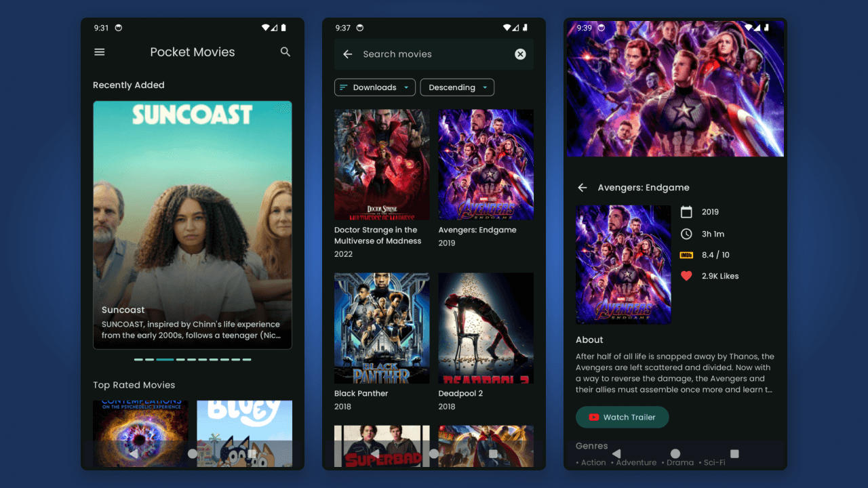Select the Recently Added section heading
Viewport: 868px width, 488px height.
coord(128,85)
